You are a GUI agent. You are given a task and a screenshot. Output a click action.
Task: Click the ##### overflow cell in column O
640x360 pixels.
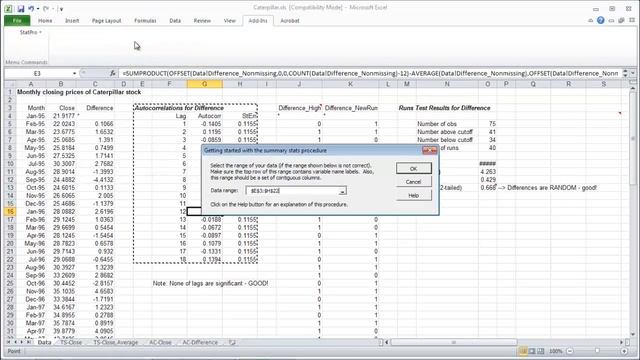(x=487, y=164)
